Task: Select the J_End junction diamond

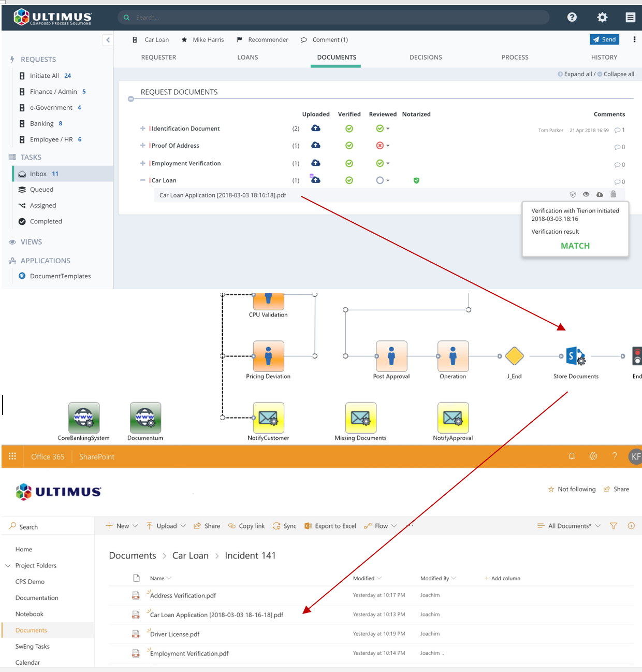Action: 514,356
